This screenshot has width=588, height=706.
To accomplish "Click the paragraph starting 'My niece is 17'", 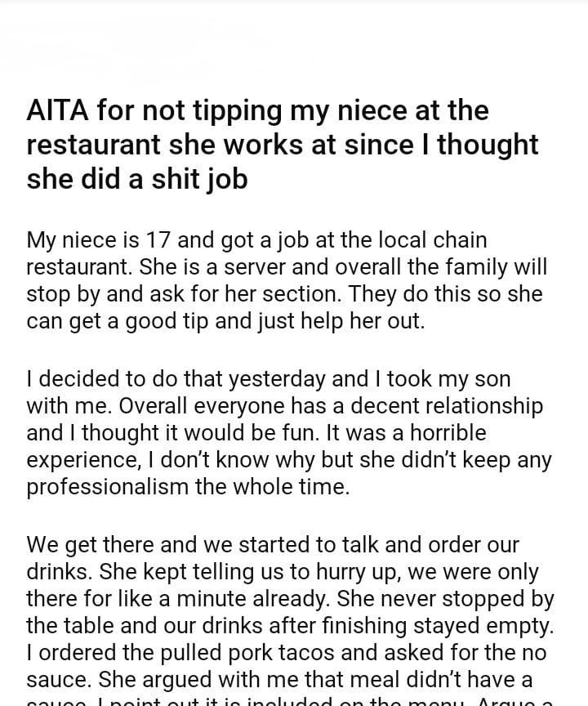I will tap(286, 279).
